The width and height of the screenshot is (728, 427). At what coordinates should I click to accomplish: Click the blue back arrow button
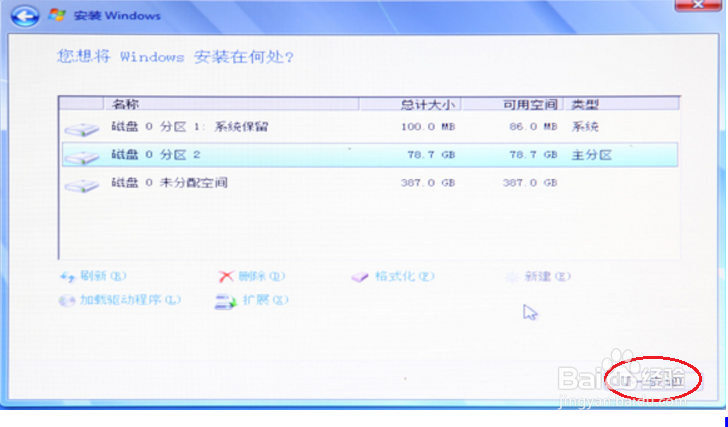25,17
